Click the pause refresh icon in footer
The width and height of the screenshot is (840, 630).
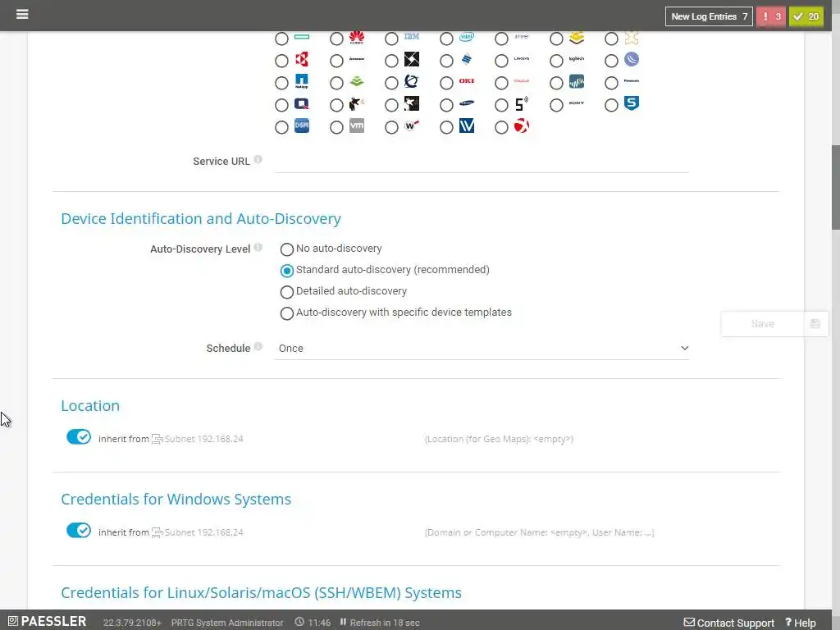click(x=344, y=622)
